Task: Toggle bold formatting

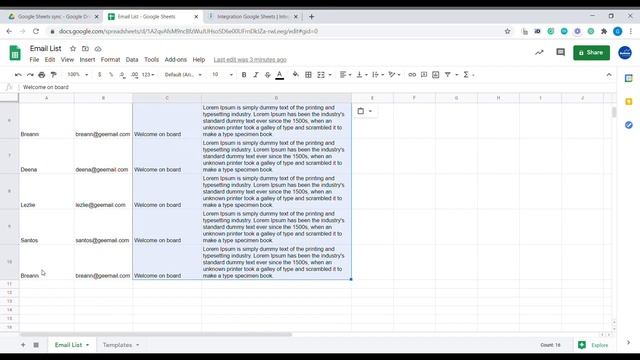Action: click(244, 75)
